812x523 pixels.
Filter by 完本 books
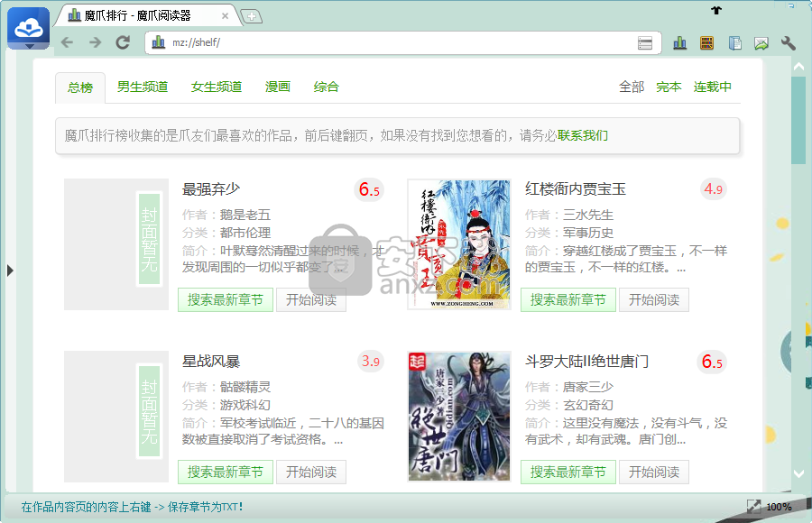click(669, 87)
